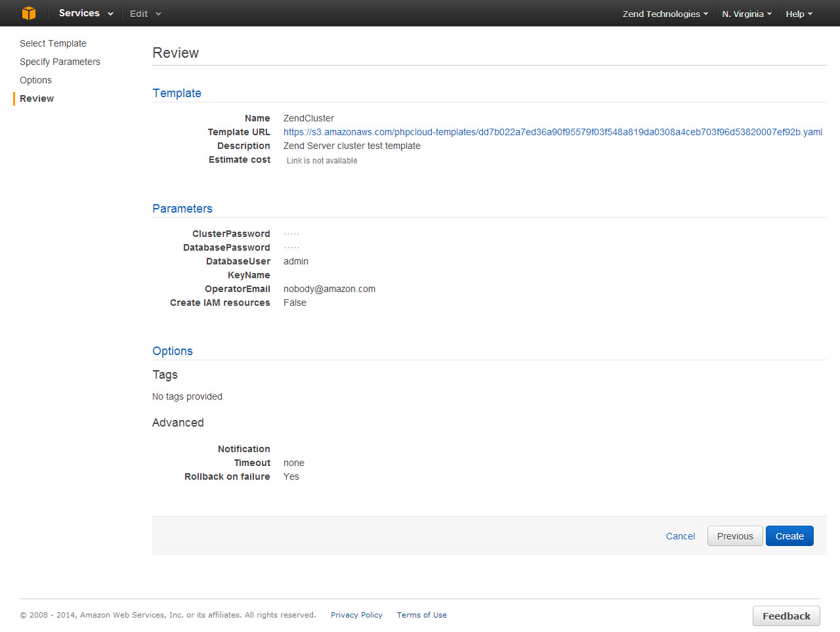The width and height of the screenshot is (840, 632).
Task: Navigate to the Options step
Action: tap(35, 80)
